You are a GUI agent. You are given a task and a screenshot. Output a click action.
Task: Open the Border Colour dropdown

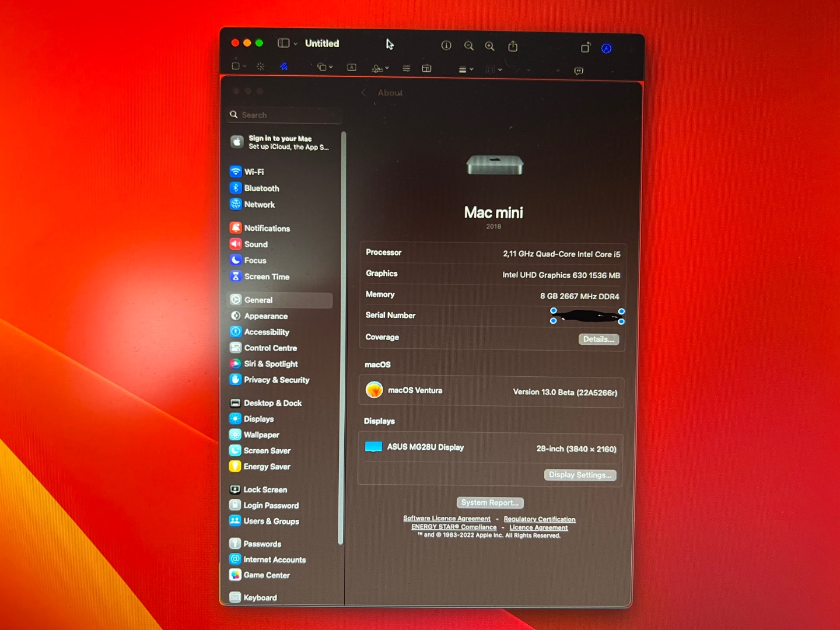click(494, 69)
